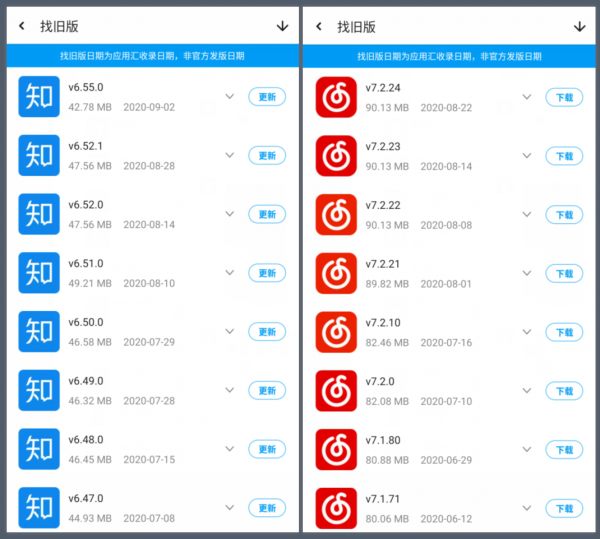Expand details for NetEase v7.1.80
600x539 pixels.
527,449
